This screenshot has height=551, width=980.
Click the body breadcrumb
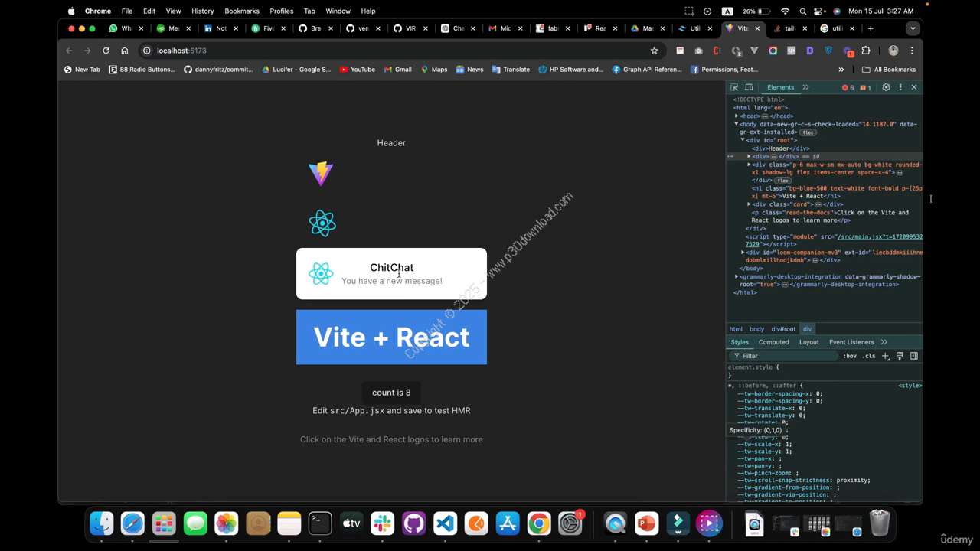[756, 329]
